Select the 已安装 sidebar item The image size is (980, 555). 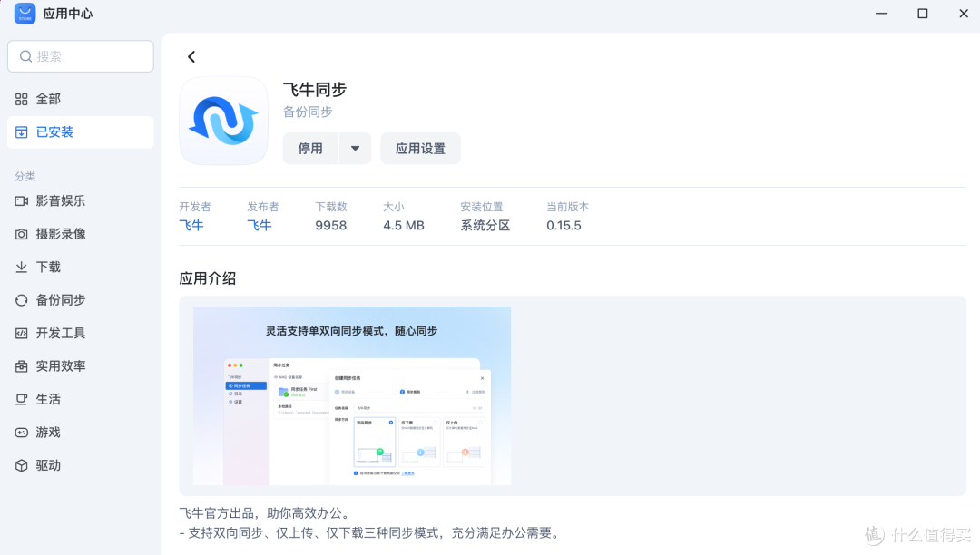[x=81, y=132]
